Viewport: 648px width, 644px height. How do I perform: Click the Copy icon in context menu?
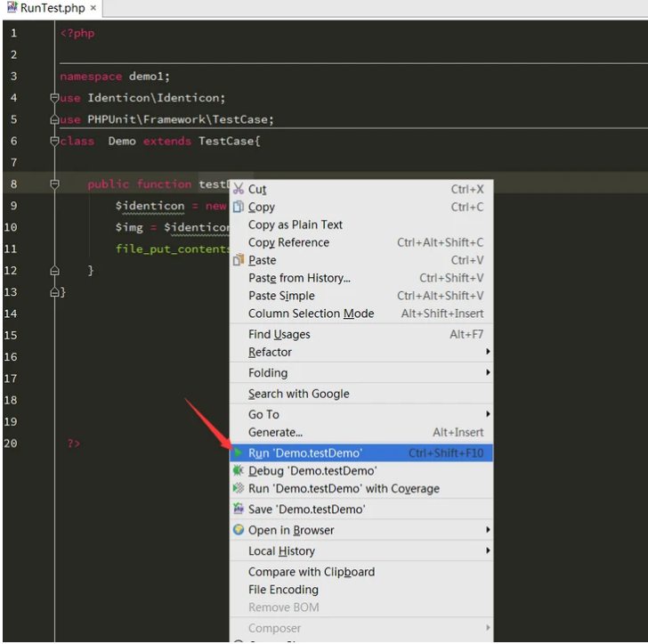pyautogui.click(x=238, y=207)
